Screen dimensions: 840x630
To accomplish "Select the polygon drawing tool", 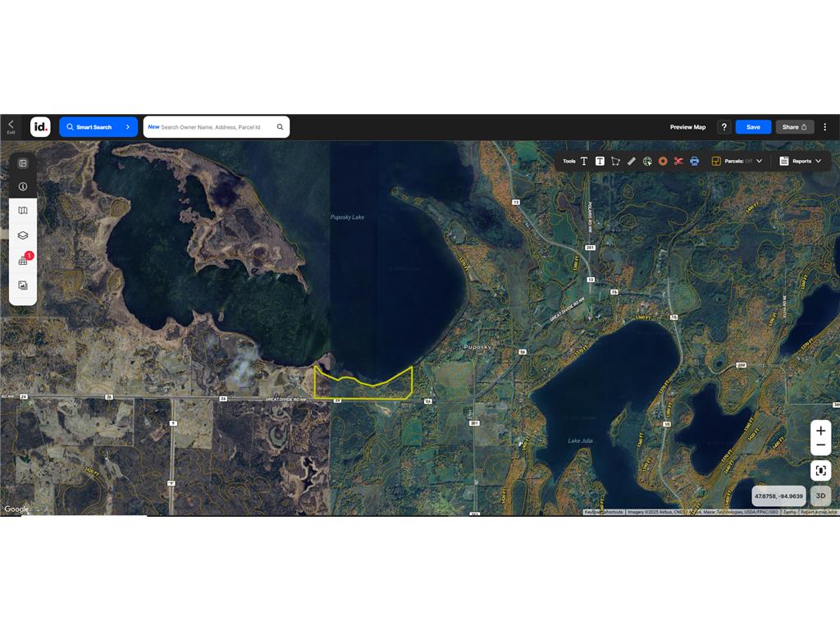I will 615,161.
